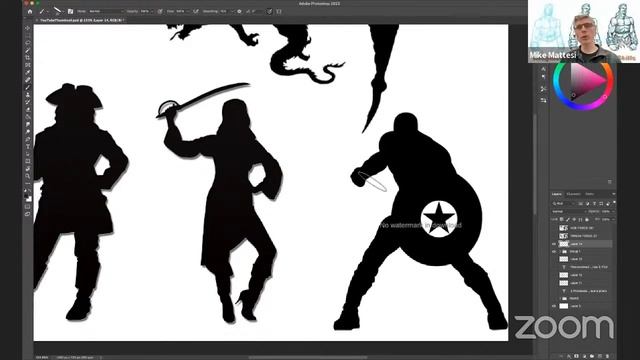Click the foreground/background color swatches
Image resolution: width=640 pixels, height=360 pixels.
click(x=28, y=198)
